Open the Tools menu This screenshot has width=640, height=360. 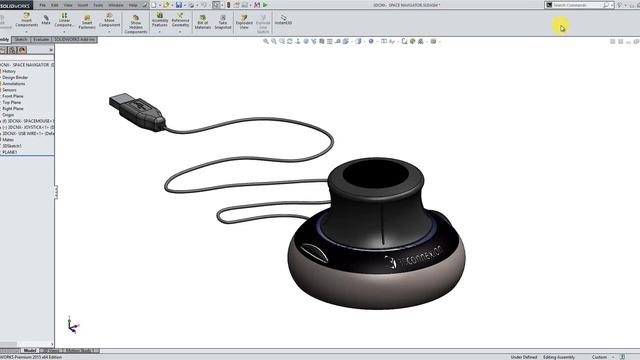(x=98, y=5)
